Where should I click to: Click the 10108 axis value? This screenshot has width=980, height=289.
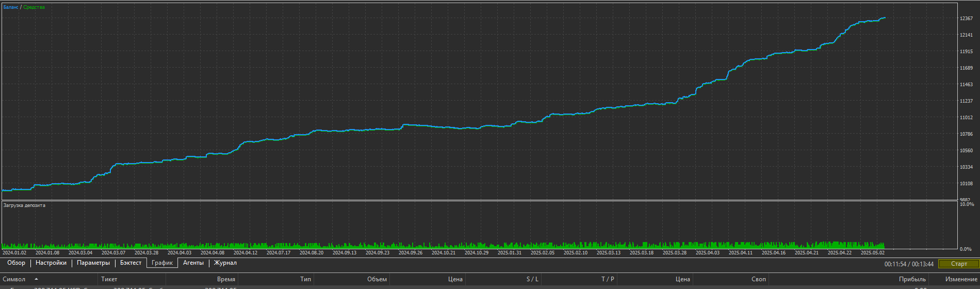tap(966, 184)
